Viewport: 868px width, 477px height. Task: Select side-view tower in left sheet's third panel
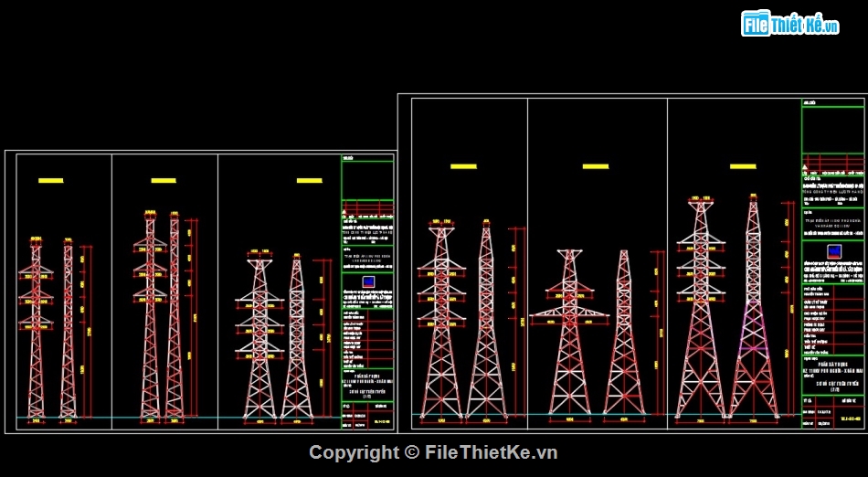297,337
